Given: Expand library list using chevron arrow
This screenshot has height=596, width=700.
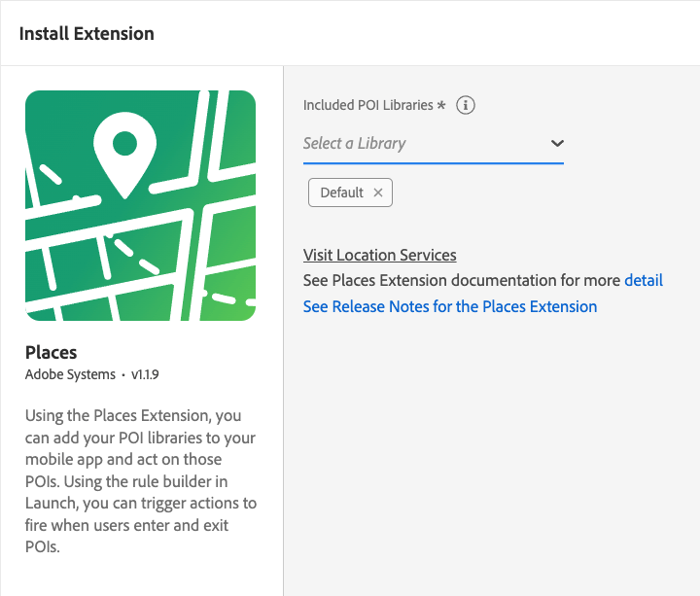Looking at the screenshot, I should pyautogui.click(x=557, y=143).
